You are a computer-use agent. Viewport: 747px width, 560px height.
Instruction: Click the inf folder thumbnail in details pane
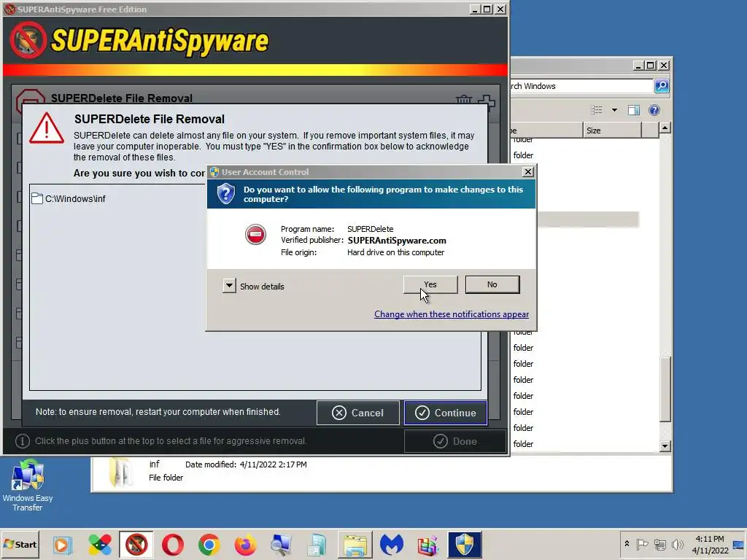tap(120, 472)
